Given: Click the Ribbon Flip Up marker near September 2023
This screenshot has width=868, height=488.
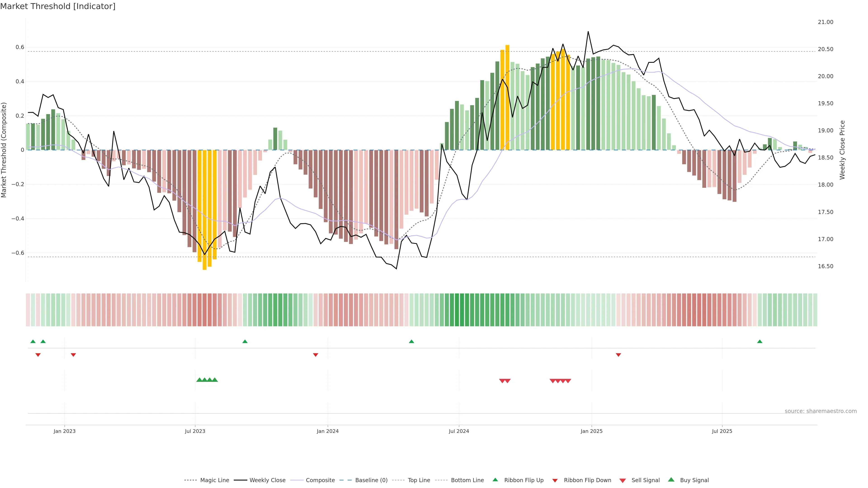Looking at the screenshot, I should (245, 342).
